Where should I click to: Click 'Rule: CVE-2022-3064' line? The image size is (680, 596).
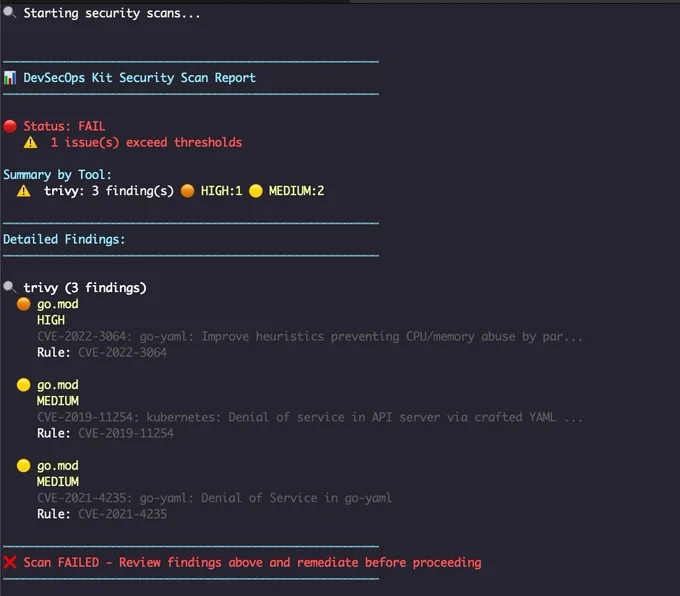pyautogui.click(x=102, y=352)
